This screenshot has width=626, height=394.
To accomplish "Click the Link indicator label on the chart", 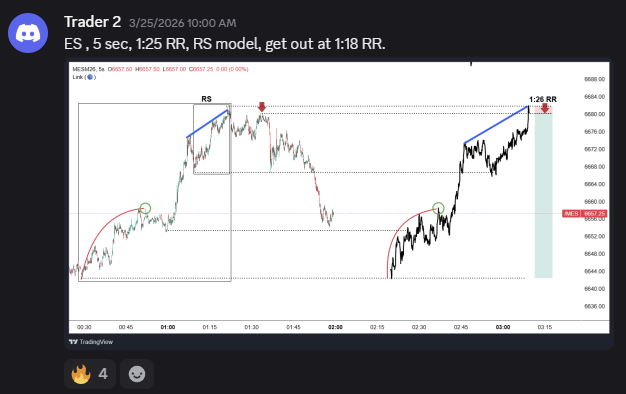I will [84, 77].
